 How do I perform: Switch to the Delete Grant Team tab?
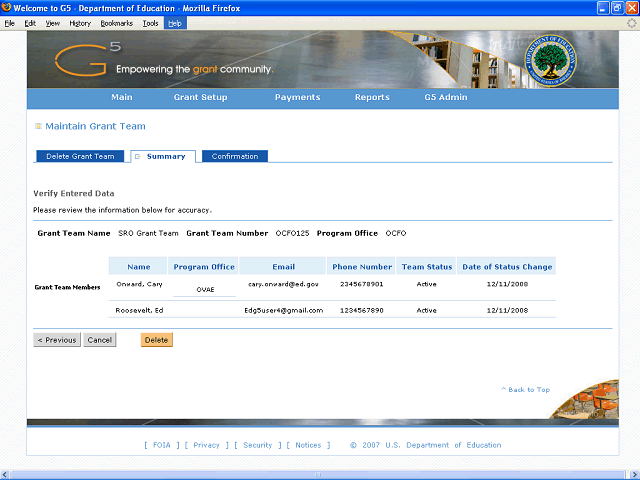[x=80, y=156]
